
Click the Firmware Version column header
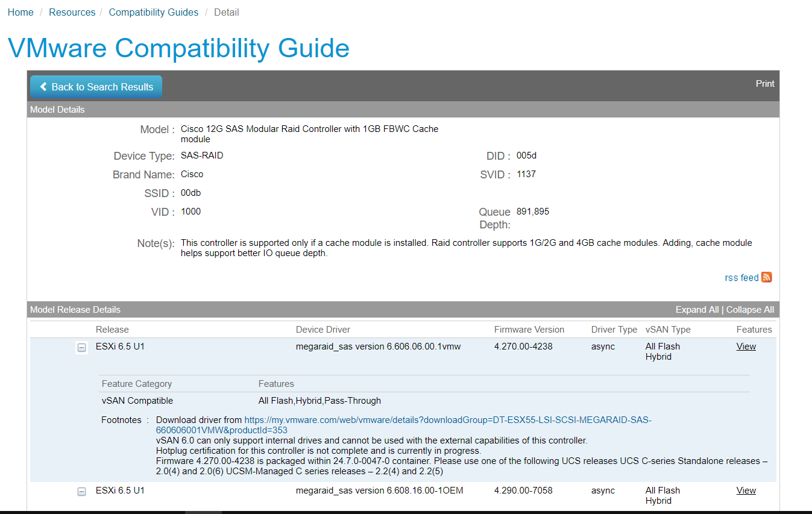click(529, 330)
